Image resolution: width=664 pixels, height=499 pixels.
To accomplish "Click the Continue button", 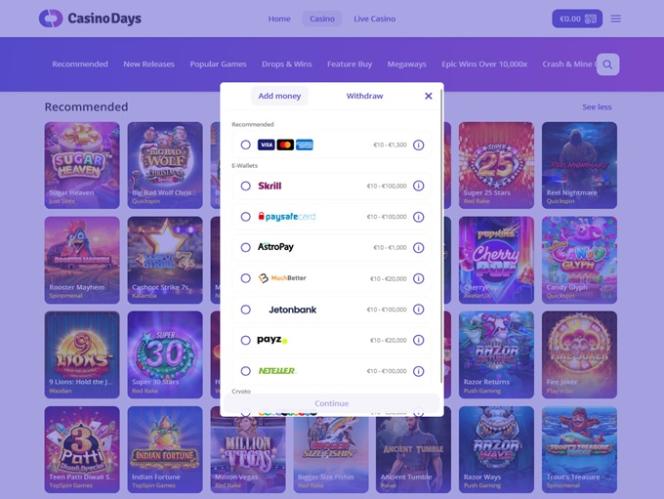I will (332, 403).
